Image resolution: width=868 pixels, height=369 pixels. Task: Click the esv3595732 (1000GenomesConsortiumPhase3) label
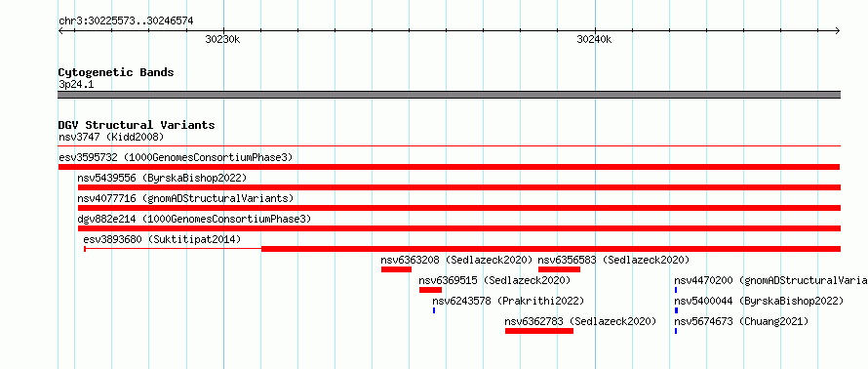click(176, 157)
